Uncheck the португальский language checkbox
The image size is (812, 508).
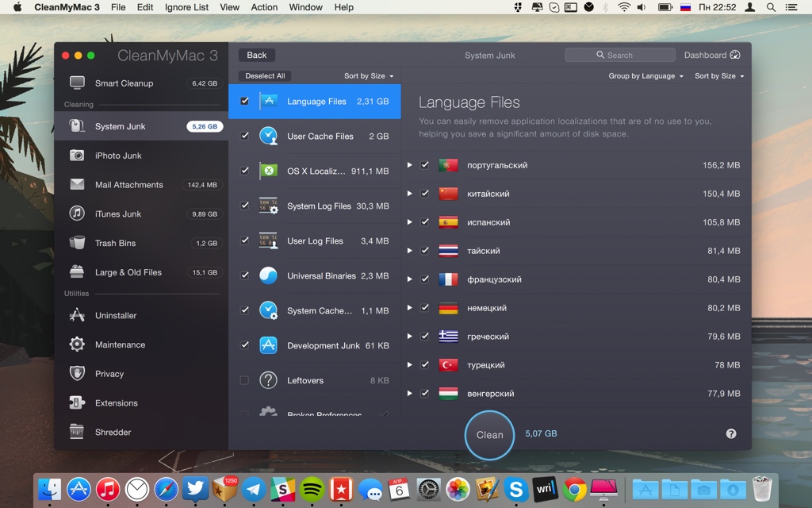425,165
